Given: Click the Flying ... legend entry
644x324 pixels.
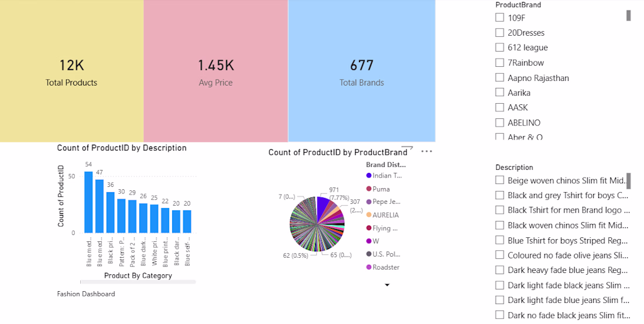Looking at the screenshot, I should [x=382, y=228].
